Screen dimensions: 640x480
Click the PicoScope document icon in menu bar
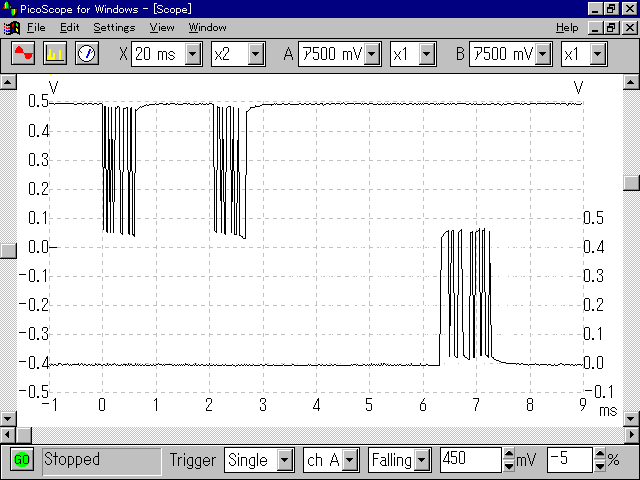tap(11, 28)
